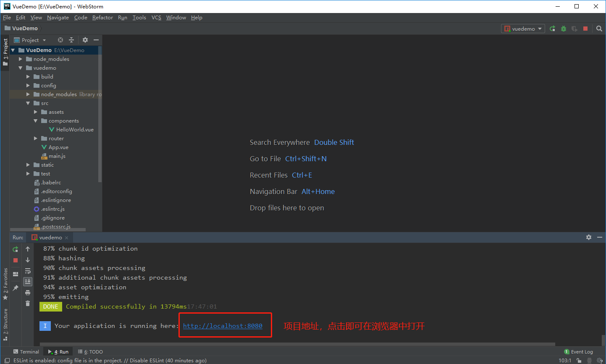Open the localhost:8080 link
The image size is (606, 364).
click(x=223, y=326)
